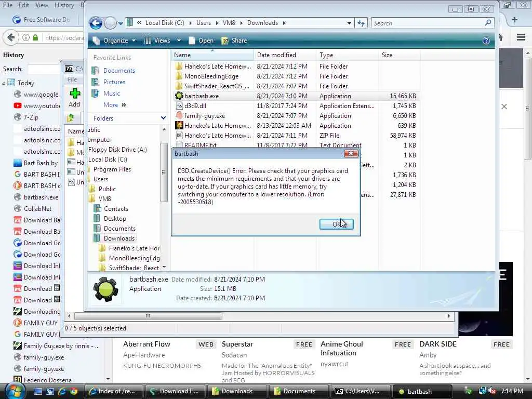Sort files by Size column
532x399 pixels.
(x=399, y=55)
